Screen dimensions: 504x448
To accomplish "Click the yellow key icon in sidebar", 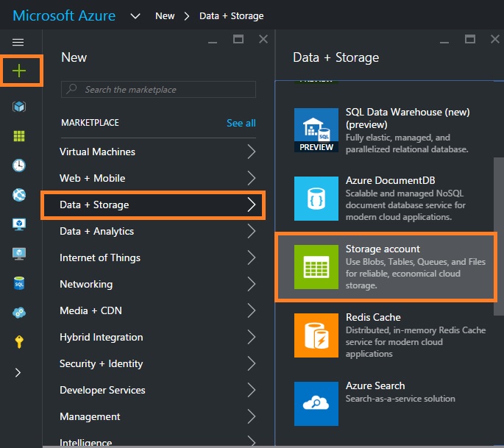I will pos(19,341).
